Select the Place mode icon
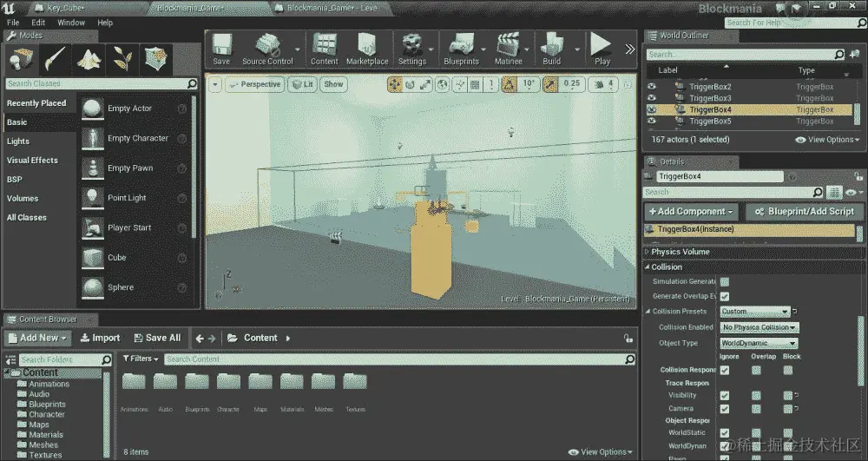868x461 pixels. [21, 59]
